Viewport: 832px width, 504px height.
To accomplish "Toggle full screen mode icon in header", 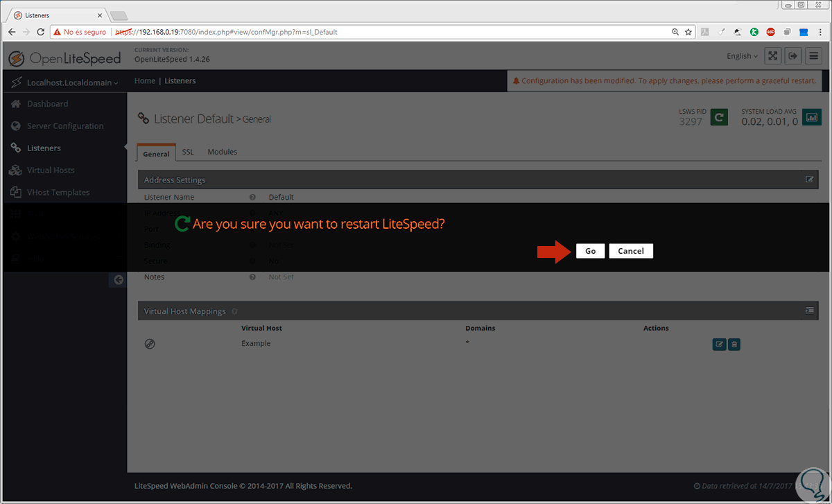I will coord(773,56).
